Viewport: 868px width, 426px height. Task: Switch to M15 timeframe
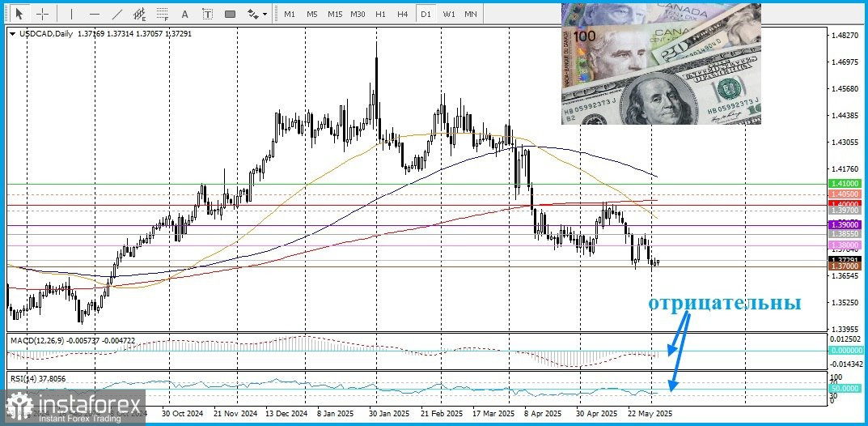335,14
